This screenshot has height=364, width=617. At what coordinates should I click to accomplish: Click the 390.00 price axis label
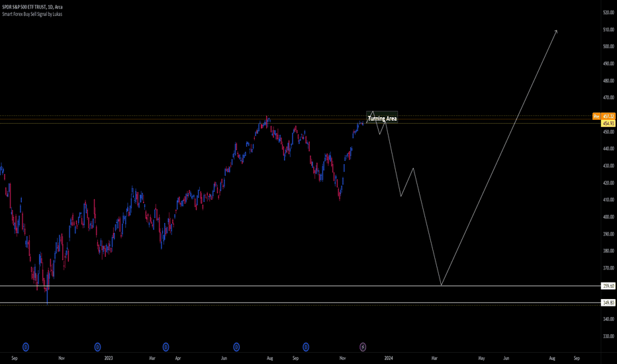coord(608,234)
